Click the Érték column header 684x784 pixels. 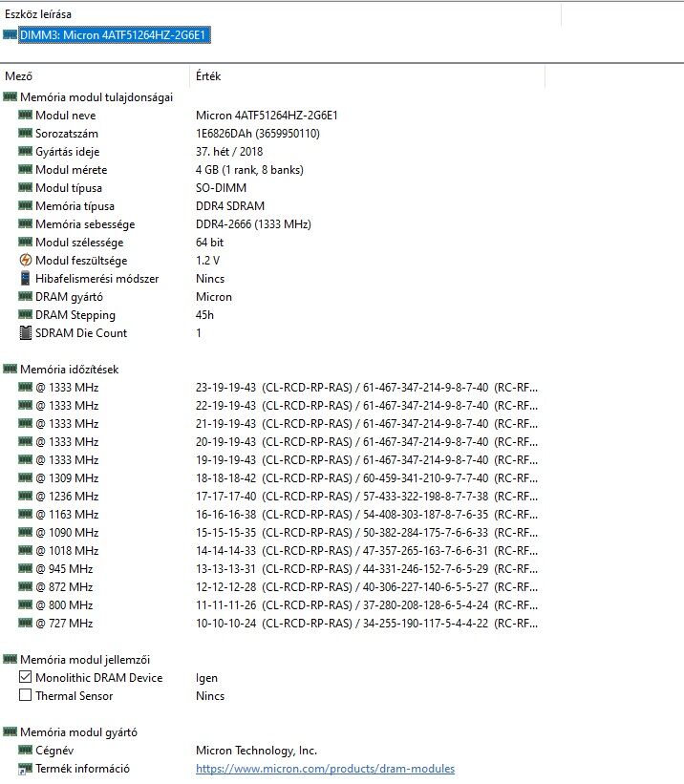tap(208, 76)
